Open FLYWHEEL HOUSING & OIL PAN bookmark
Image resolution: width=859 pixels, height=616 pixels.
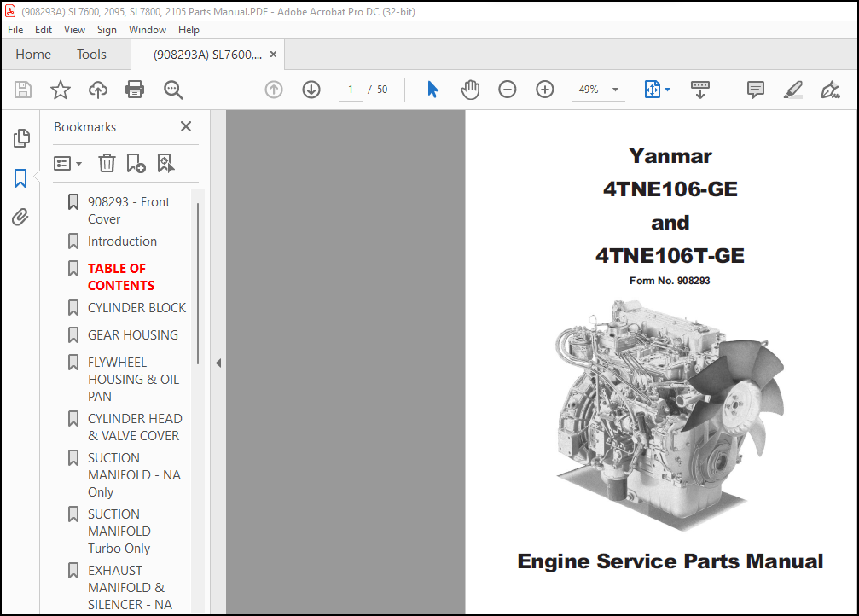tap(133, 380)
